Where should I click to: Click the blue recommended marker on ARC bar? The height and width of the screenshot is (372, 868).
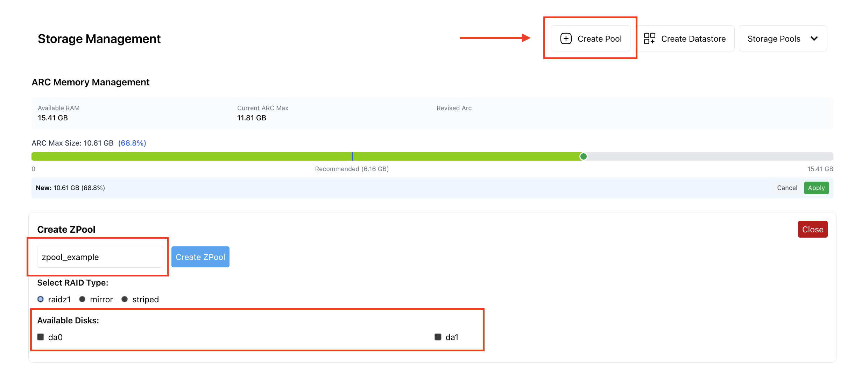pyautogui.click(x=352, y=156)
